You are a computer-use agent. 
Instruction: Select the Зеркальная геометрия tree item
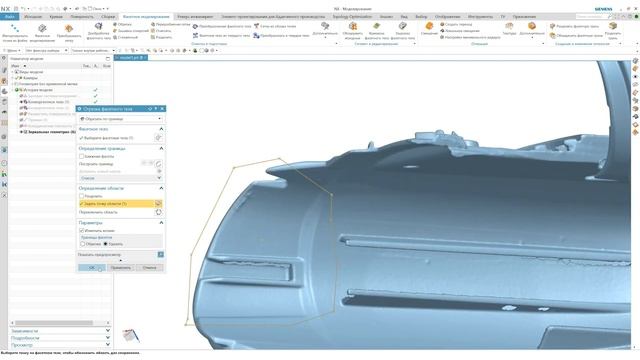pyautogui.click(x=51, y=132)
